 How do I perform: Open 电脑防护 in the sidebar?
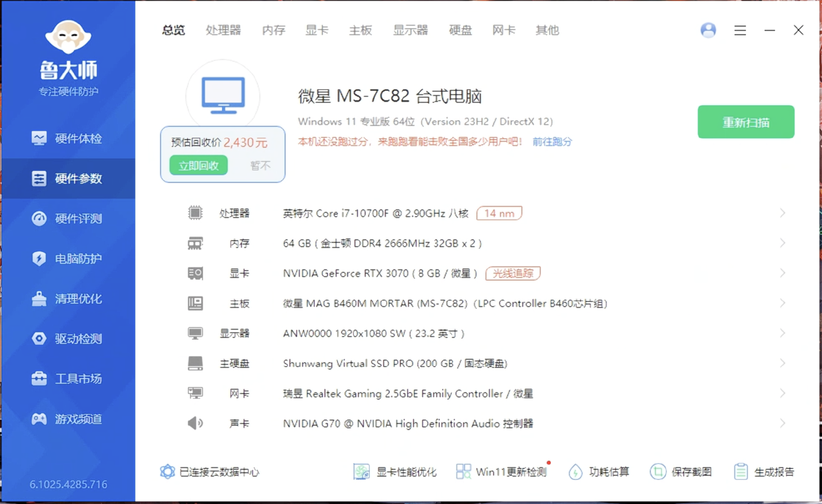pyautogui.click(x=68, y=259)
